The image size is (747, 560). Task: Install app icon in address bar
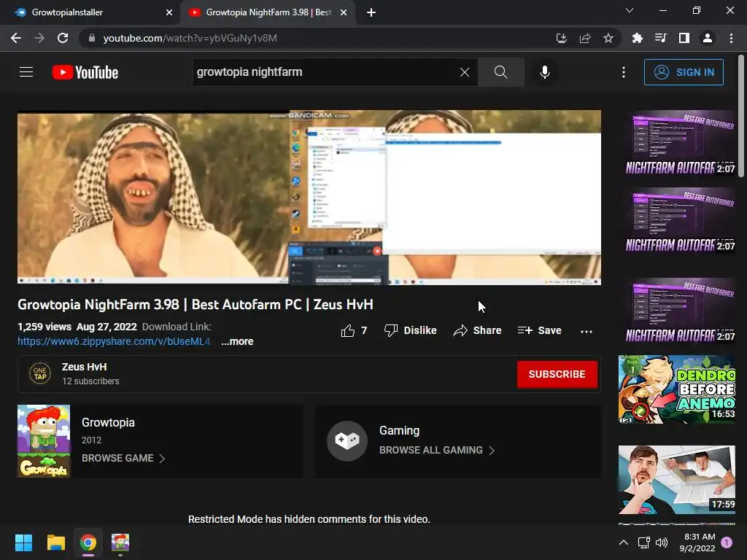click(562, 38)
